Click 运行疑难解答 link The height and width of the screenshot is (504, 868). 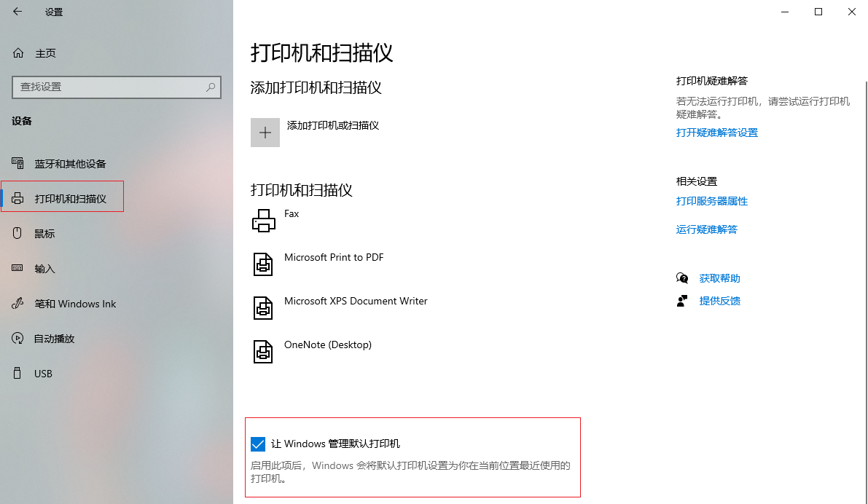[x=706, y=229]
